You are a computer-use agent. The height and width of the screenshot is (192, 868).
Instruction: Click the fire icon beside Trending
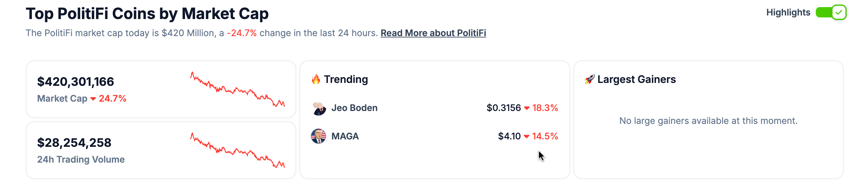(316, 79)
